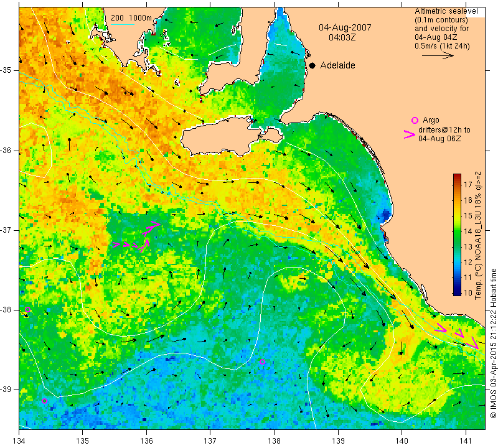Click the dark red top of temperature colorbar
This screenshot has height=448, width=498.
coord(457,177)
